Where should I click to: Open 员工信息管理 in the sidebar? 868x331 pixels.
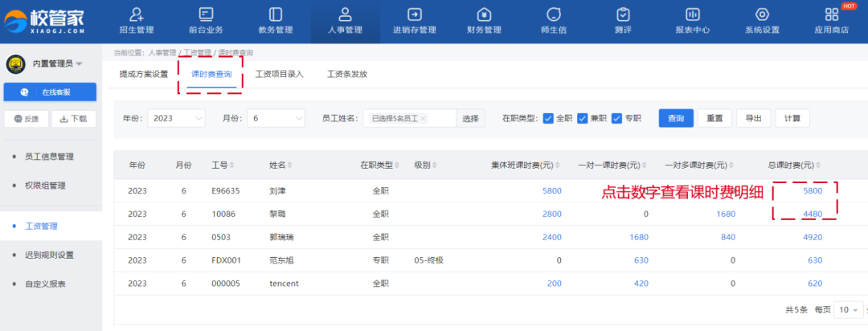pos(60,156)
